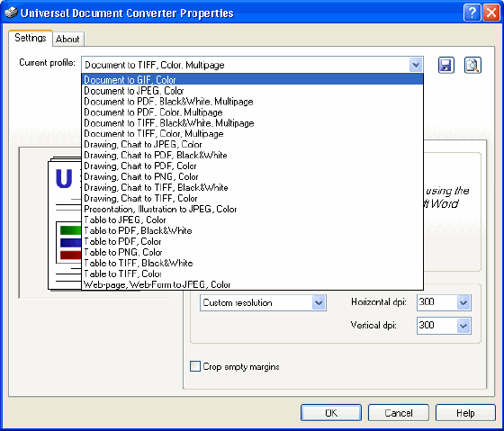
Task: Choose Document to JPEG, Color profile
Action: (x=252, y=91)
